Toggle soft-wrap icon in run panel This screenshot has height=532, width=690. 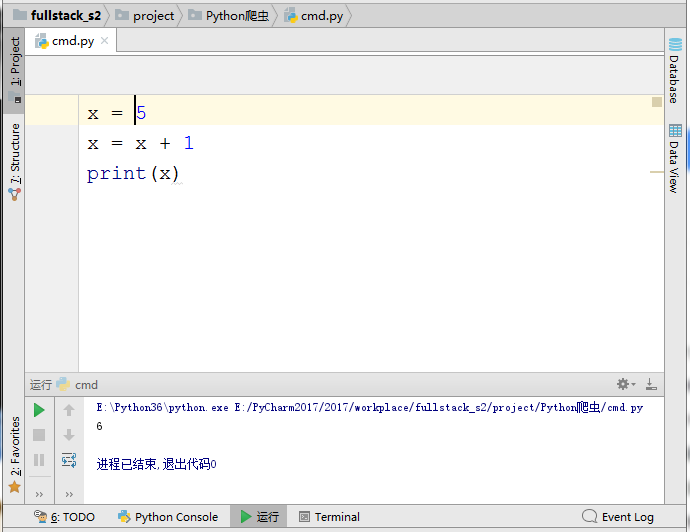coord(69,460)
